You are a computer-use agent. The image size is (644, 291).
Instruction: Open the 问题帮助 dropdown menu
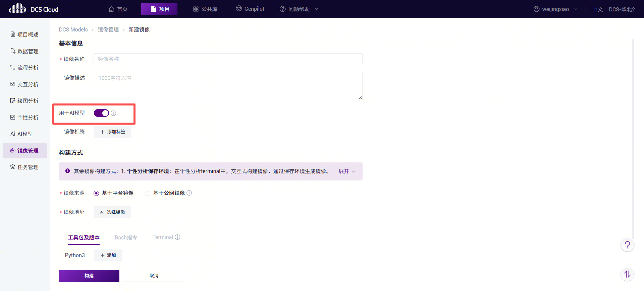coord(299,9)
